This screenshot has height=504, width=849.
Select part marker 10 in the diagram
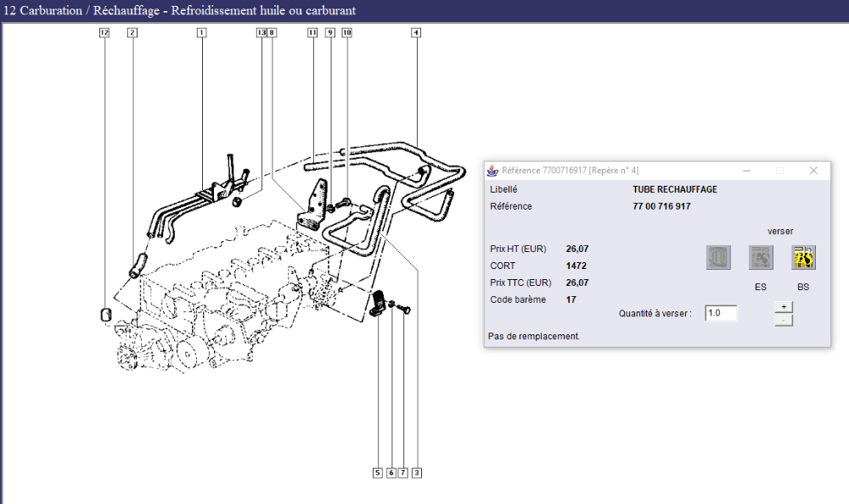pos(347,33)
